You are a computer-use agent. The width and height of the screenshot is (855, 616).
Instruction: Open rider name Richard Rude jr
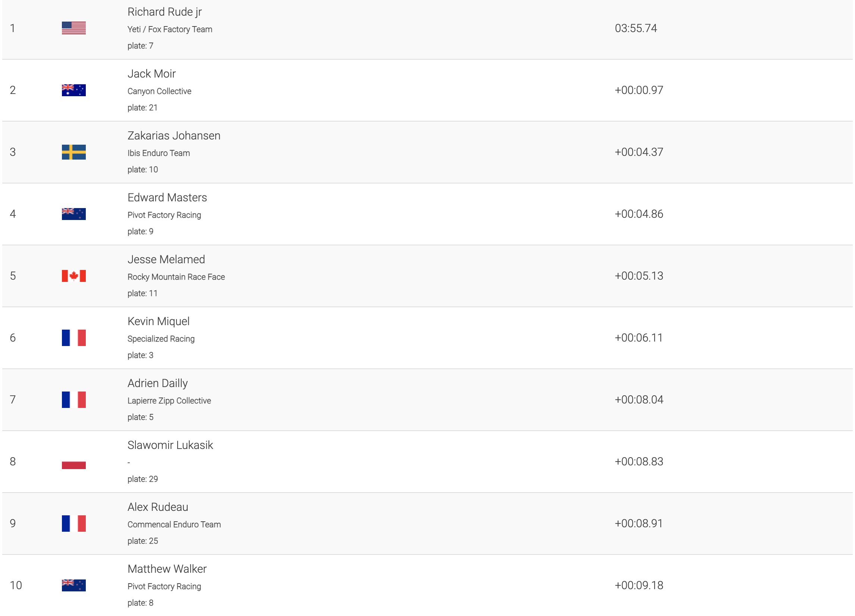pyautogui.click(x=165, y=12)
